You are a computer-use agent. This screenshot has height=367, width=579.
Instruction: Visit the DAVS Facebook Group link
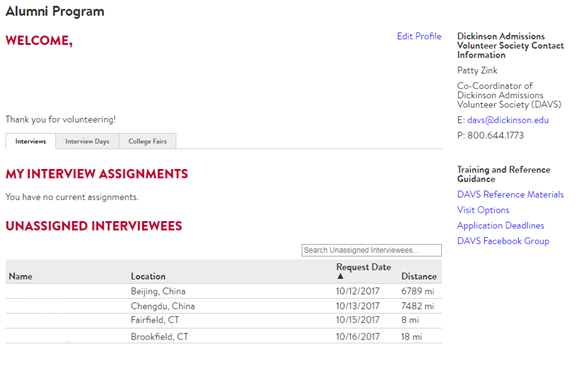point(503,241)
